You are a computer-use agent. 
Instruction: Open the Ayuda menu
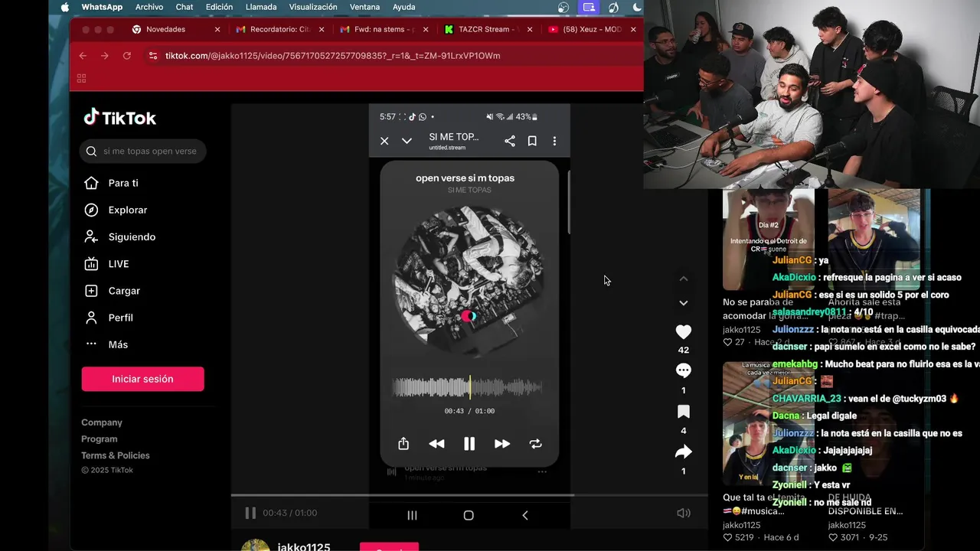coord(403,7)
